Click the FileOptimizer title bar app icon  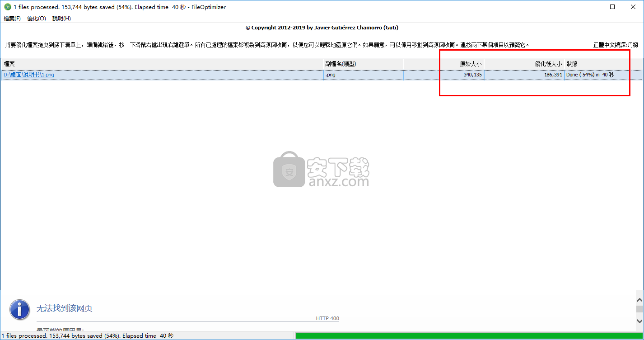(7, 7)
